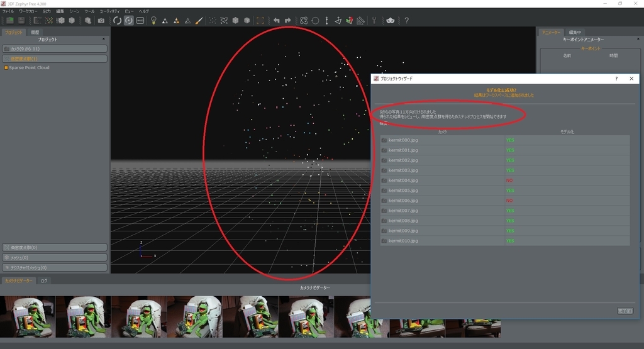Click the fourth Kermit thumbnail in camera navigator

(195, 316)
